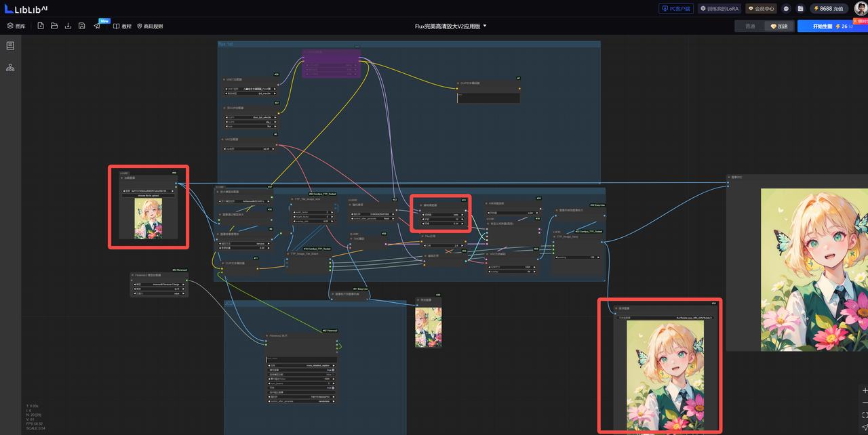Click the flux 1st group title

225,43
